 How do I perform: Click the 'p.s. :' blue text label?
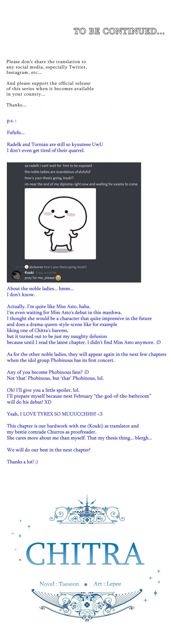tap(11, 120)
